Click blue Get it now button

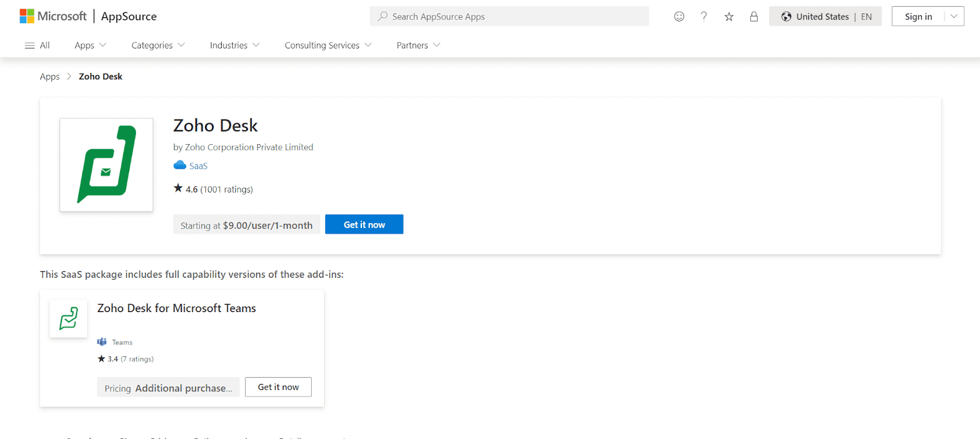(x=364, y=224)
